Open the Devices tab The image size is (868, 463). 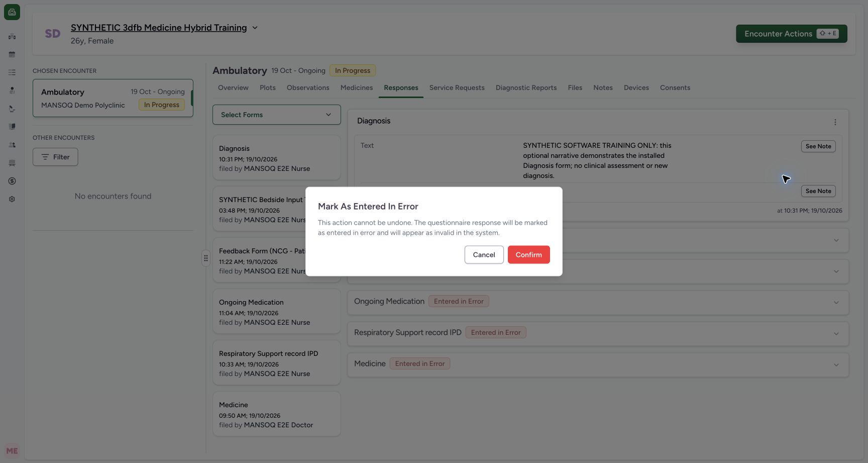pyautogui.click(x=636, y=87)
